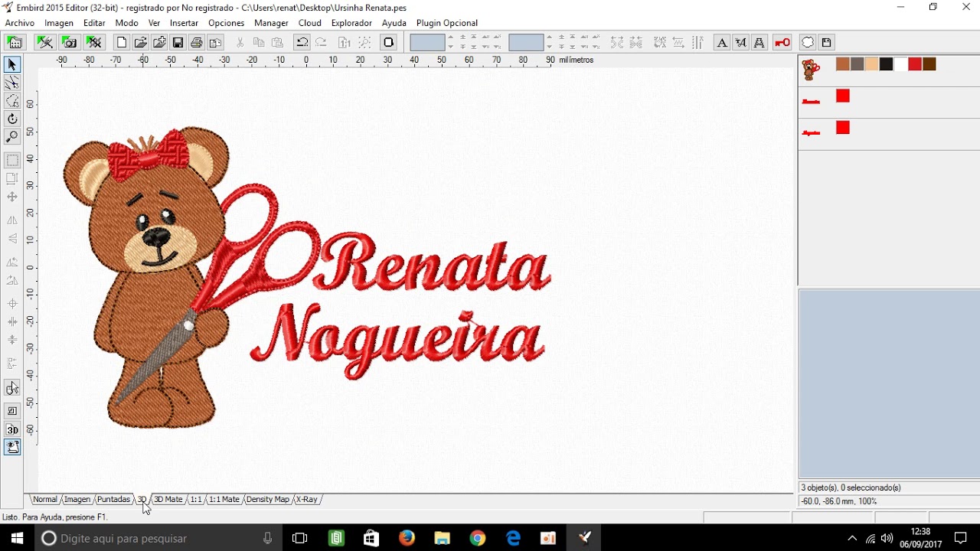Click the hand-pointer tool in left toolbar
This screenshot has width=980, height=551.
(x=12, y=389)
